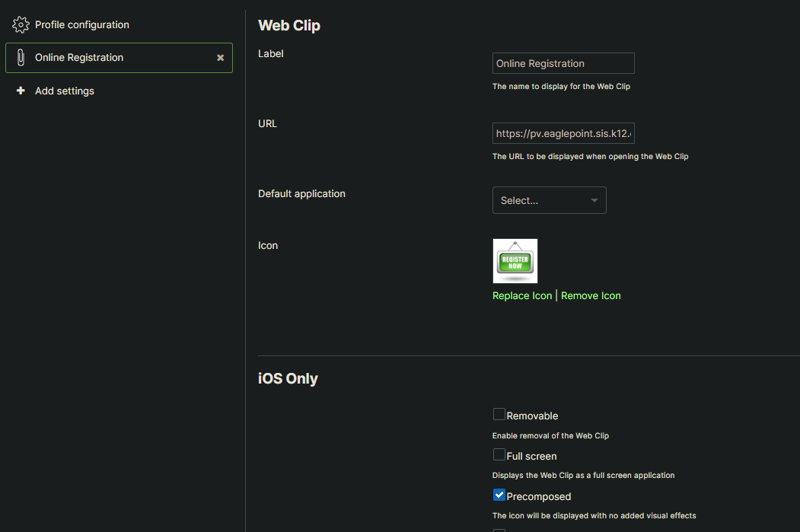Click Remove Icon
800x532 pixels.
(591, 295)
